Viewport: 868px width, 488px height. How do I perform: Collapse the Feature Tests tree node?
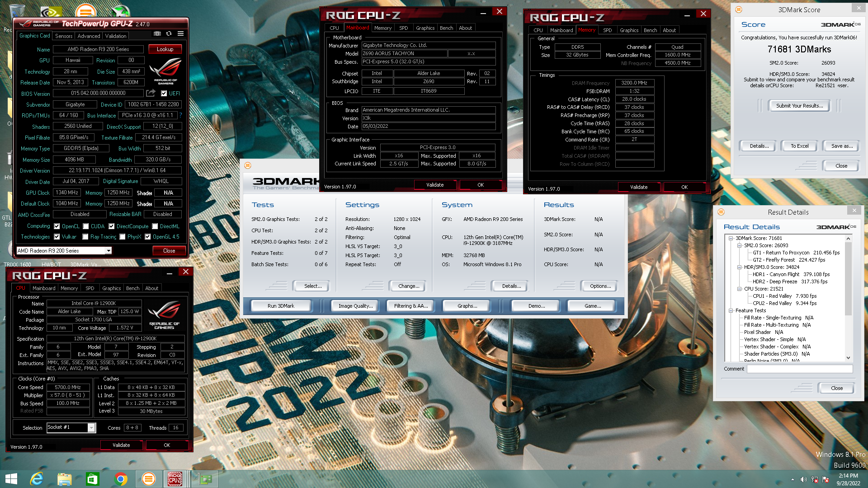click(x=731, y=310)
